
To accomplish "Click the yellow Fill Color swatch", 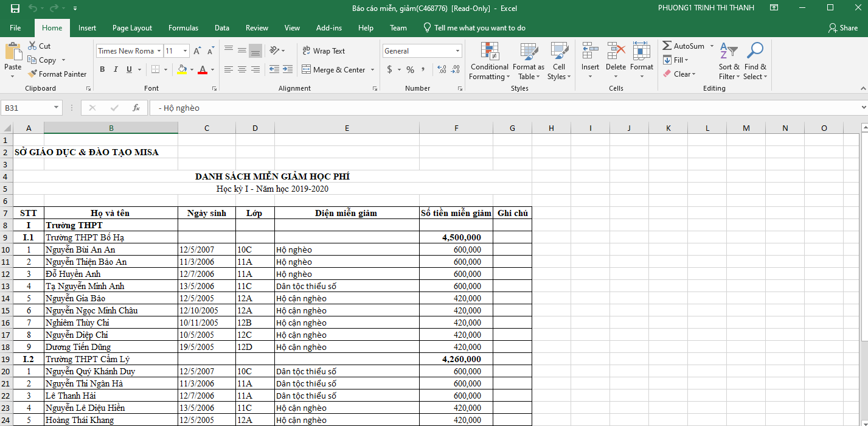I will point(182,70).
